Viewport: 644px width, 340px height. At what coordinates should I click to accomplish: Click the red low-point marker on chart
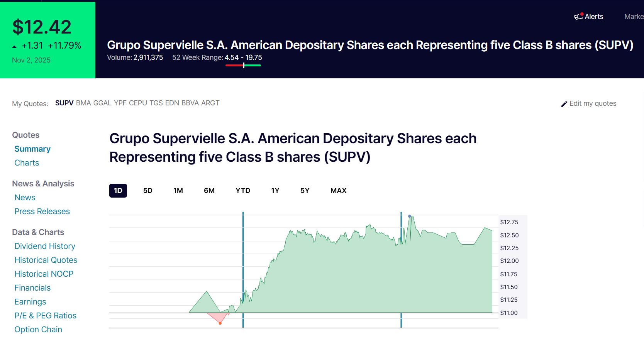click(x=220, y=323)
